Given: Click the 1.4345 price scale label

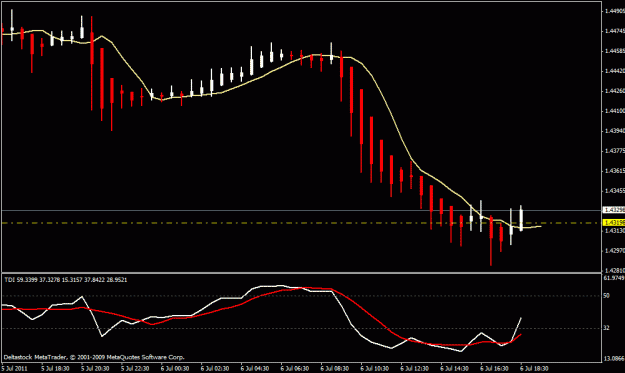Looking at the screenshot, I should point(615,190).
